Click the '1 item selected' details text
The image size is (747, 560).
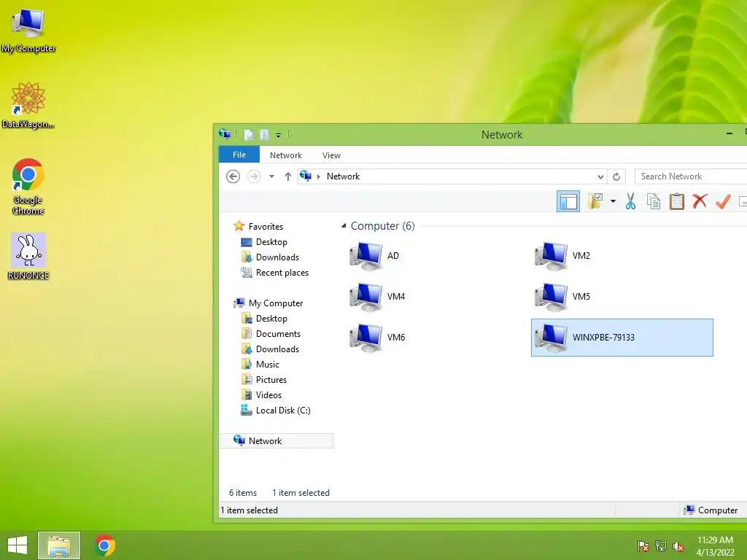coord(301,493)
